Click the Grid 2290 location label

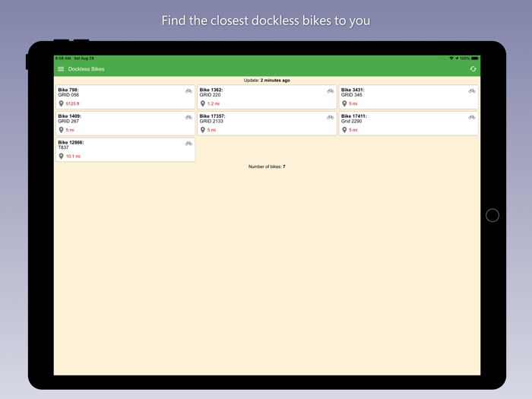coord(351,121)
